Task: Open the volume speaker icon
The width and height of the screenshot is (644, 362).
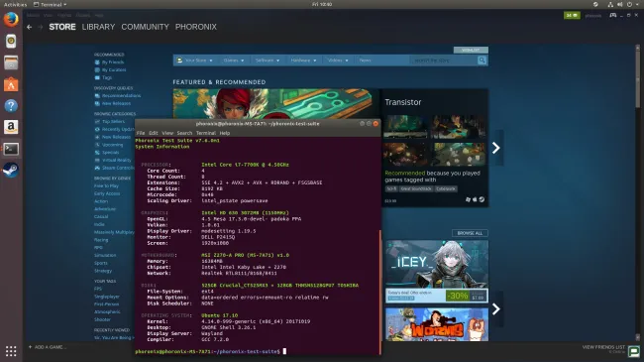Action: point(620,4)
